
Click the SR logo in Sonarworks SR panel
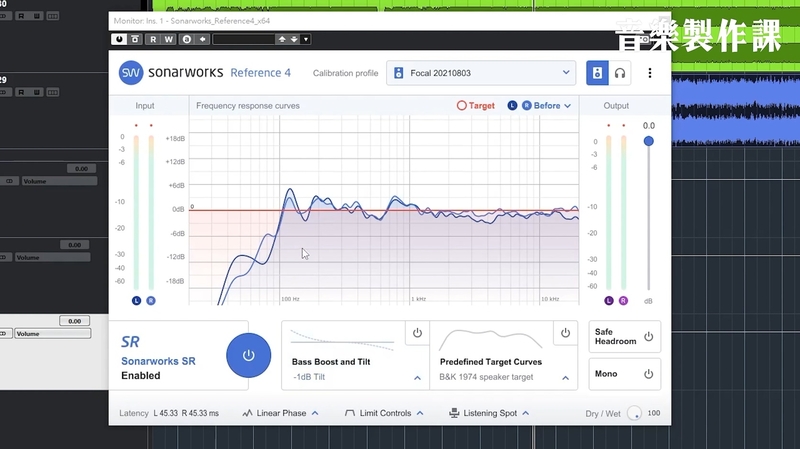point(130,341)
